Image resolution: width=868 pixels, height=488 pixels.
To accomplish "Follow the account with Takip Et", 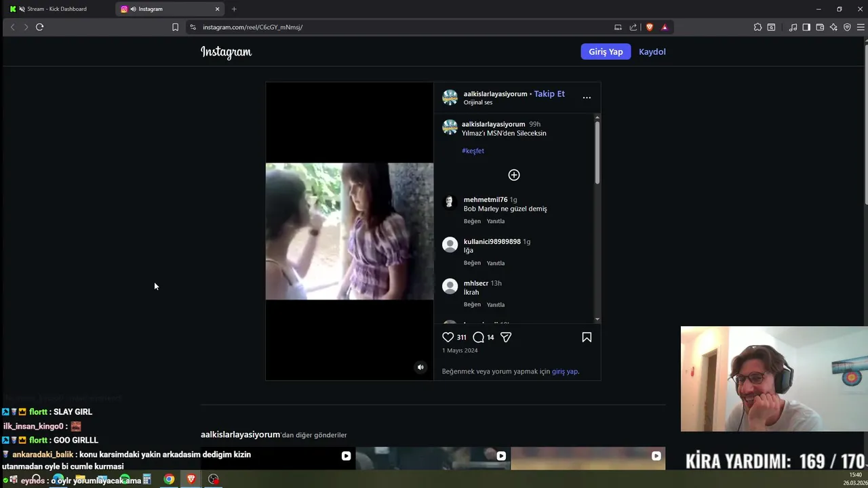I will click(549, 94).
